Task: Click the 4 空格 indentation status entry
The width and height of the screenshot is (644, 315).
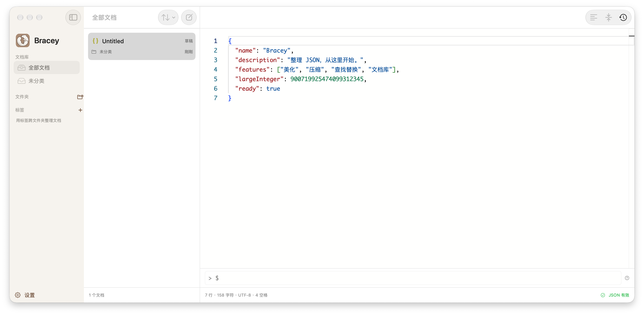Action: pos(261,295)
